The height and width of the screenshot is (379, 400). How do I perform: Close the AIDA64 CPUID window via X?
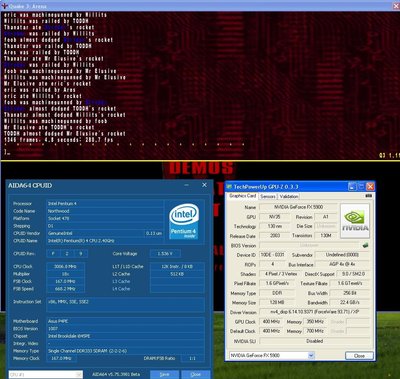204,185
